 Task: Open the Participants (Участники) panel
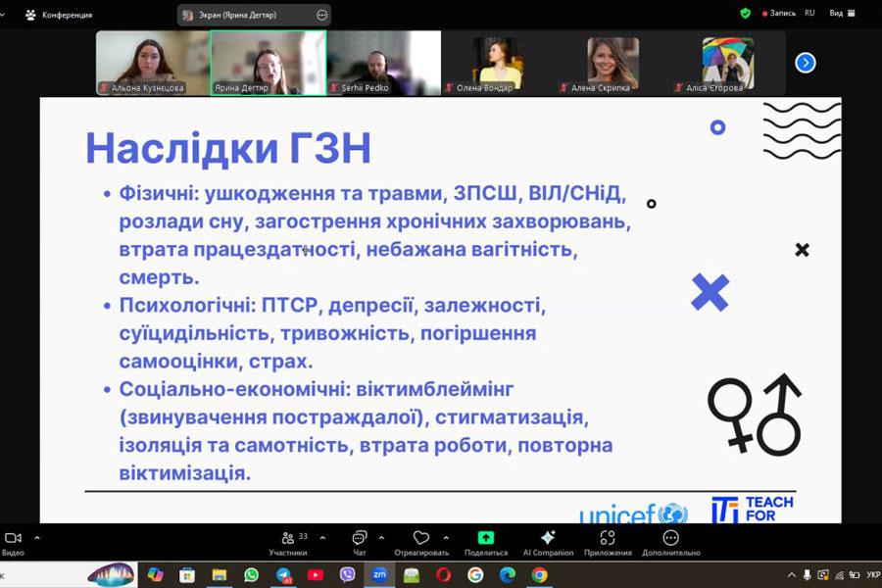point(288,540)
